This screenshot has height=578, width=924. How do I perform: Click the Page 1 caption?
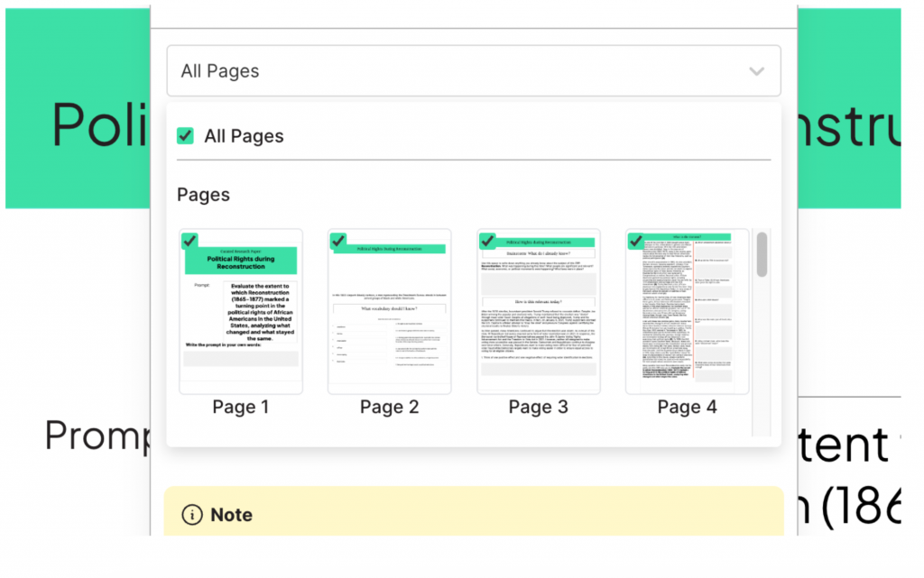[241, 407]
